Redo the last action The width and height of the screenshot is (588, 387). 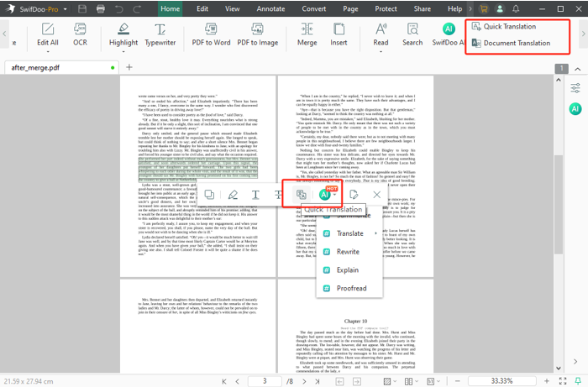coord(137,8)
